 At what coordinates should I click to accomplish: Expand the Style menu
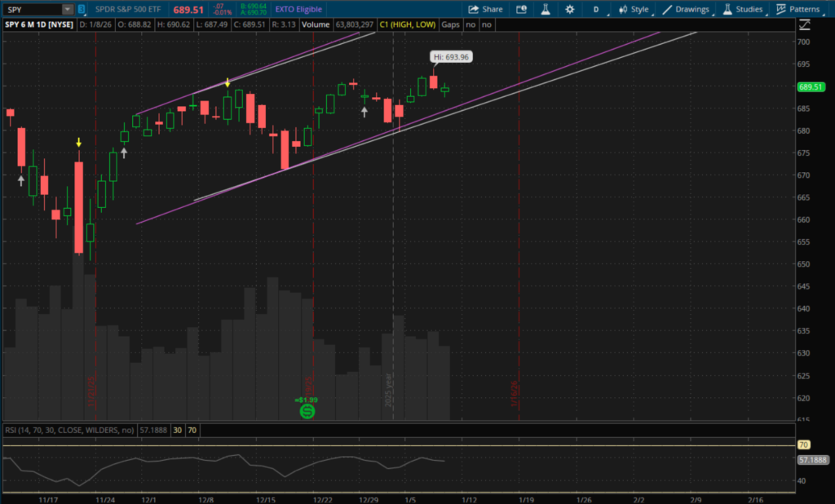[633, 9]
